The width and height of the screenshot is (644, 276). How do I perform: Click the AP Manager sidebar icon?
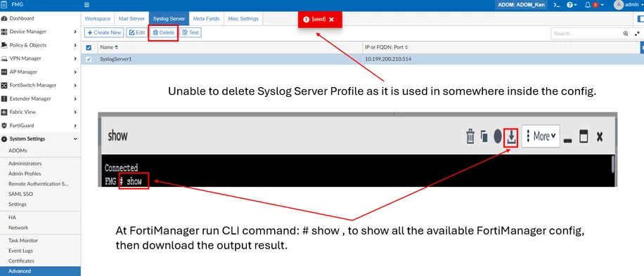pos(4,72)
